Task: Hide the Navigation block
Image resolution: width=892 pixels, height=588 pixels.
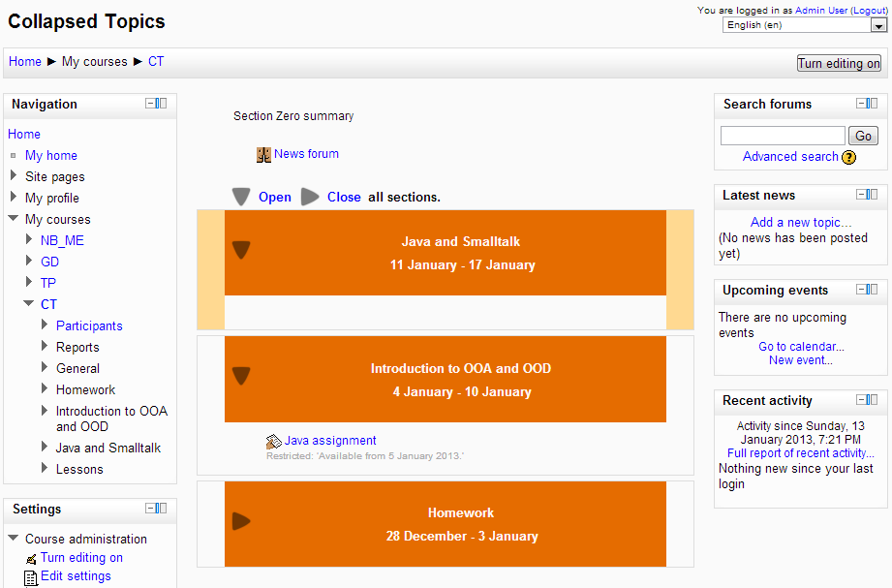Action: pos(150,103)
